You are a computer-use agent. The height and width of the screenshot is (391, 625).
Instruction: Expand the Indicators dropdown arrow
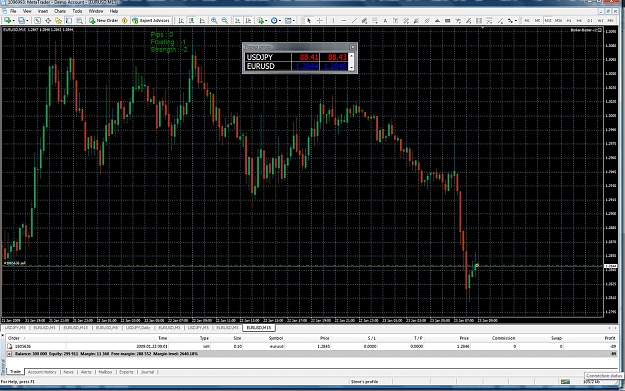click(x=266, y=20)
